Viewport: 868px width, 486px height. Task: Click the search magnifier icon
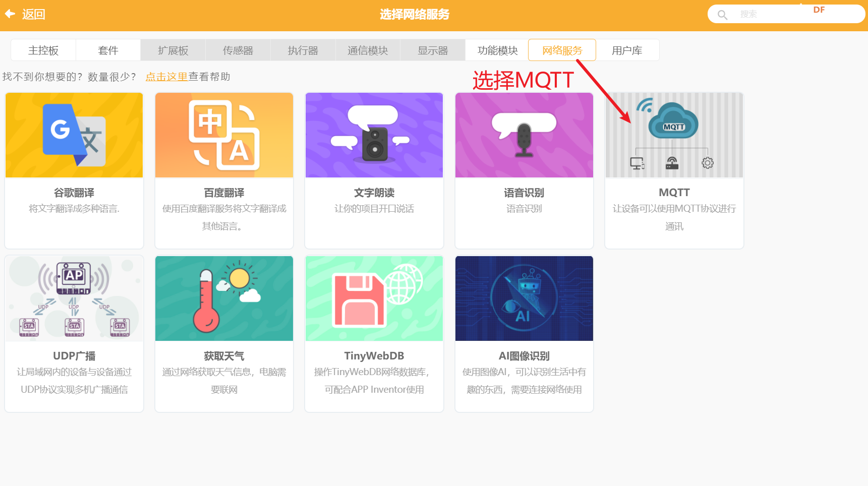(722, 15)
